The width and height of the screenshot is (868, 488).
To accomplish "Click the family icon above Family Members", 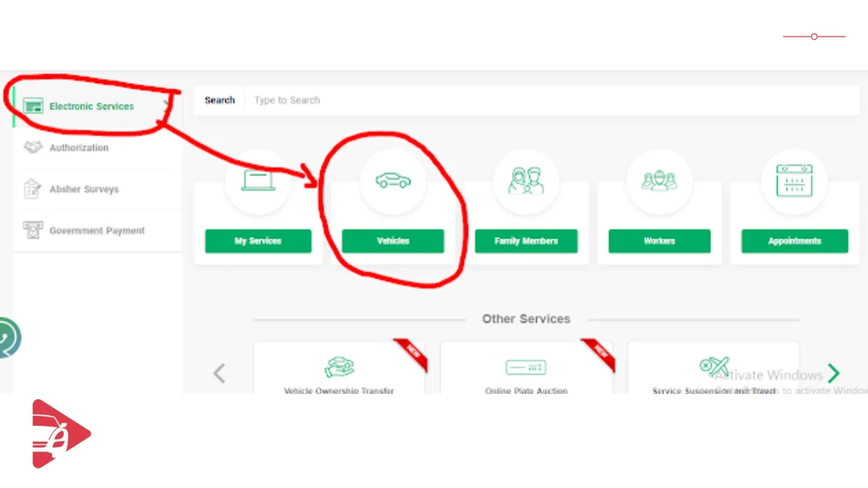I will coord(526,181).
